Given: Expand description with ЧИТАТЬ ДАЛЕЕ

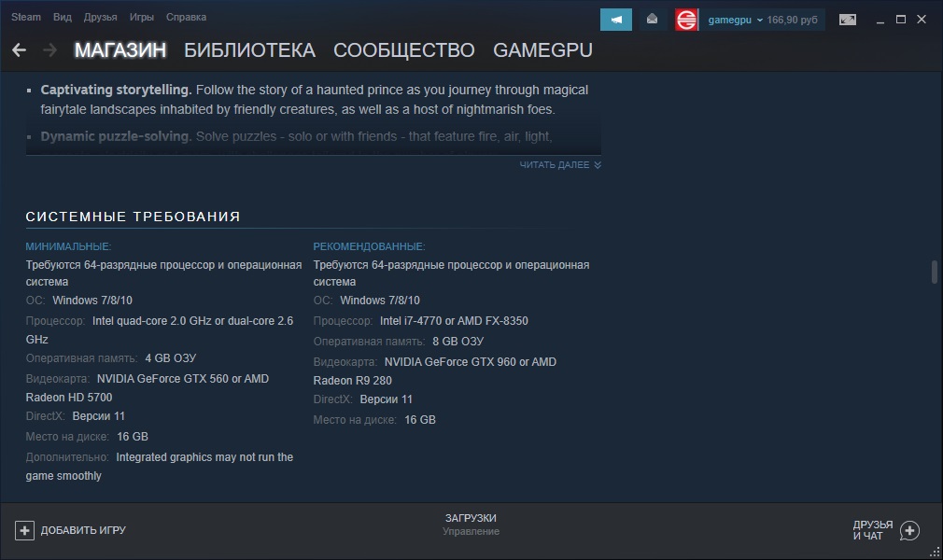Looking at the screenshot, I should 560,165.
